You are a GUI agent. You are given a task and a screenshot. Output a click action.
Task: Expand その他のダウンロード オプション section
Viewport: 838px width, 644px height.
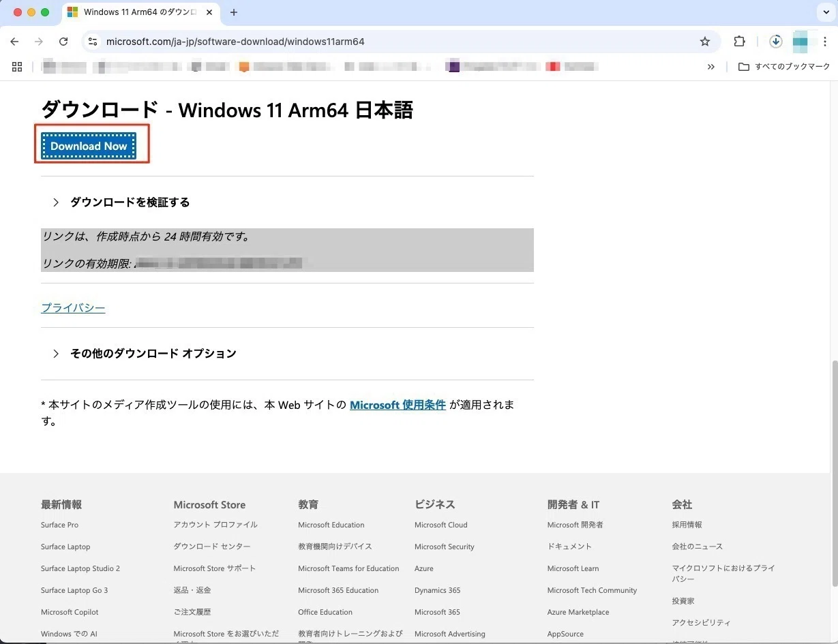click(x=145, y=354)
